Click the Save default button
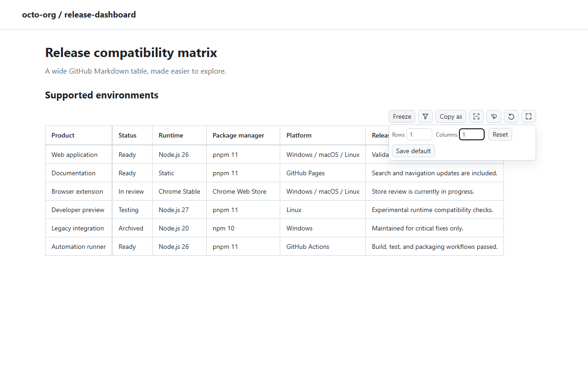Image resolution: width=588 pixels, height=368 pixels. (x=413, y=151)
